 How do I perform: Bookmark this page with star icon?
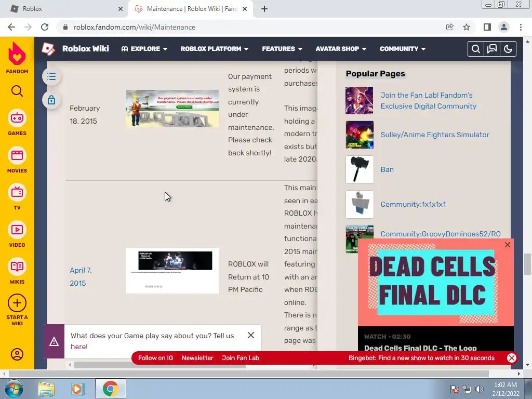[467, 27]
